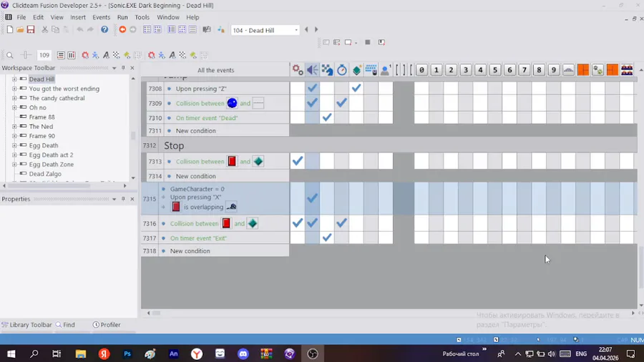Save the application with the floppy disk icon
The height and width of the screenshot is (362, 644).
31,29
